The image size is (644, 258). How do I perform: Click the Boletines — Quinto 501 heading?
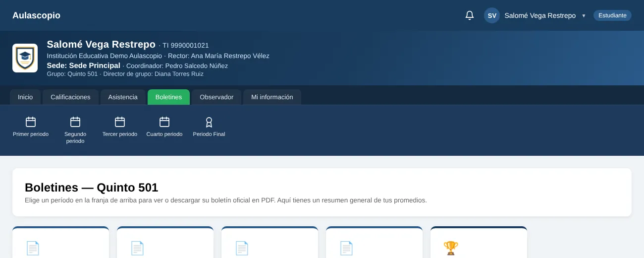92,188
